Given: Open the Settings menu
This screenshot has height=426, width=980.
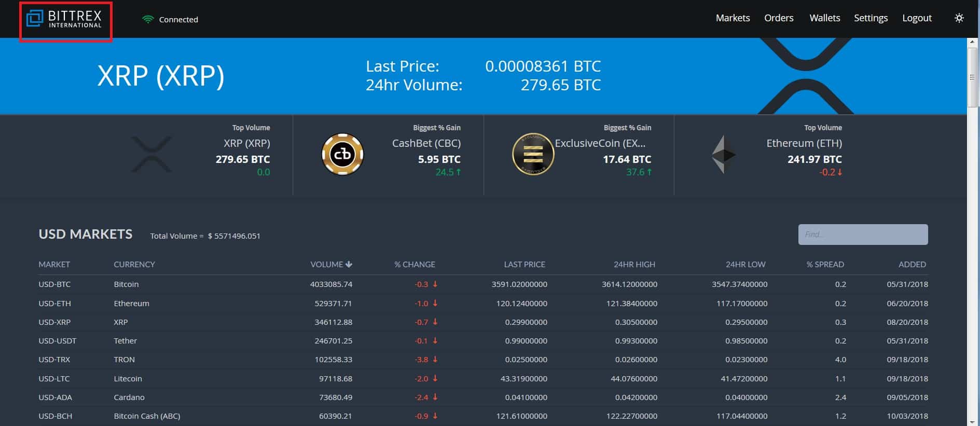Looking at the screenshot, I should 871,18.
